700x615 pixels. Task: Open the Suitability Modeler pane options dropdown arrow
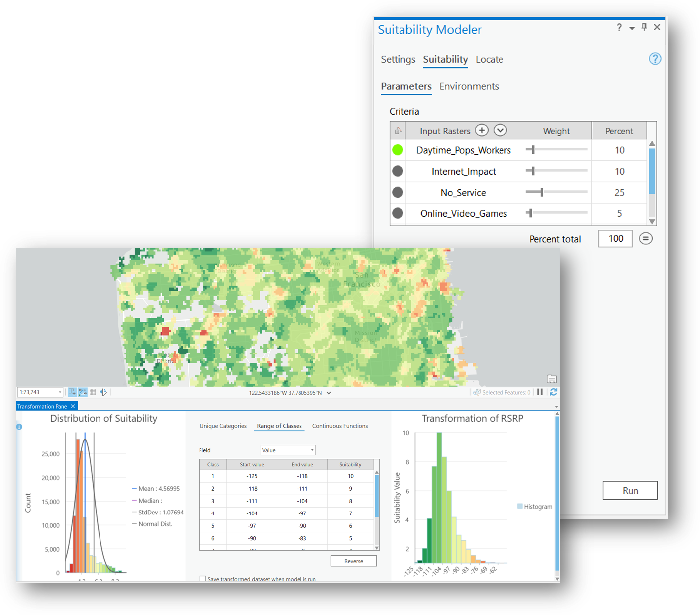coord(632,28)
